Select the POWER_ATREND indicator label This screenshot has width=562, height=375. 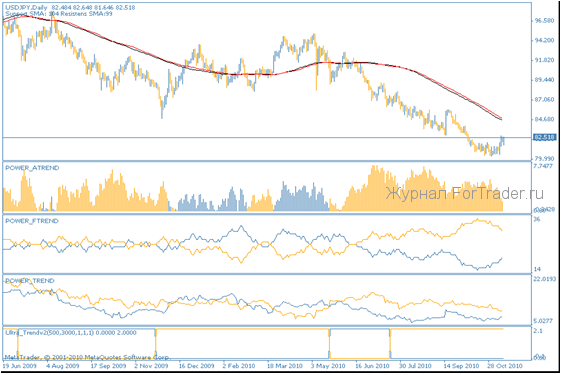click(32, 168)
